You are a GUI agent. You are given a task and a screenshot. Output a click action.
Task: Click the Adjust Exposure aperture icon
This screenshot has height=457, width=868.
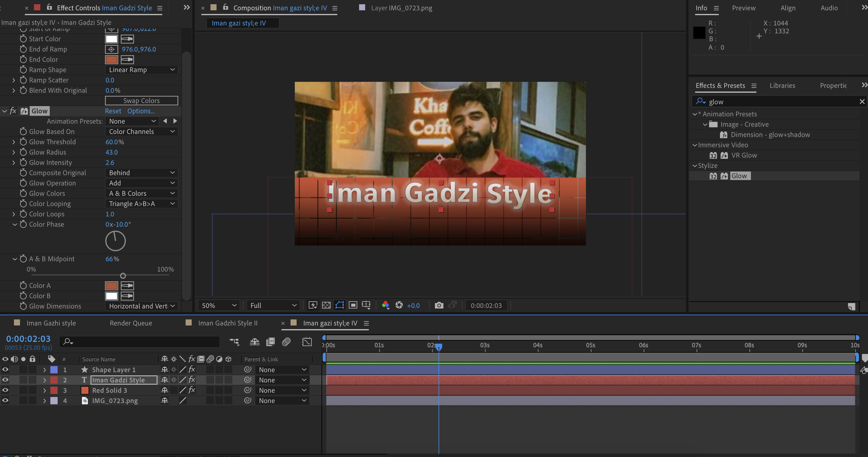coord(399,305)
